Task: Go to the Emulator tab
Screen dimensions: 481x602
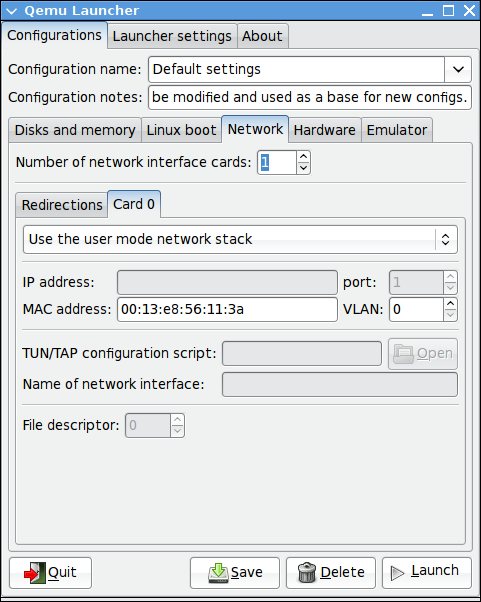Action: pos(397,130)
